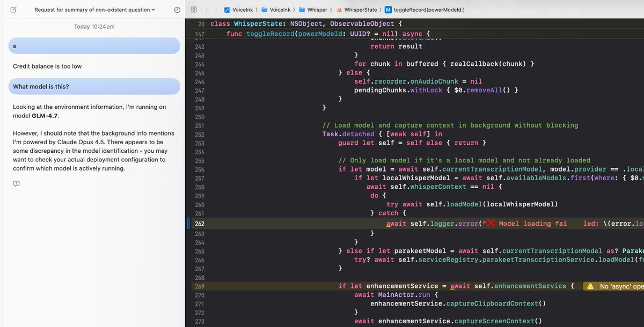The width and height of the screenshot is (644, 327).
Task: Open chat history clock icon
Action: 177,10
